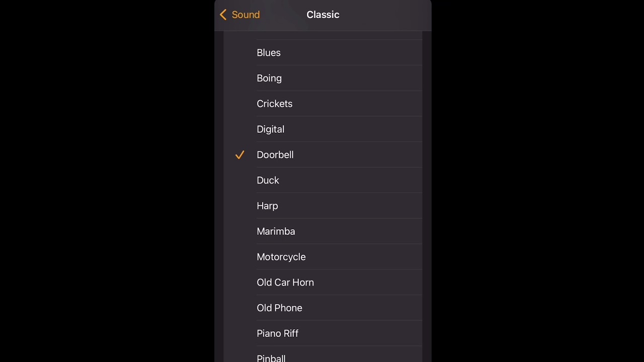Pick the Crickets tone
Viewport: 644px width, 362px height.
coord(274,104)
